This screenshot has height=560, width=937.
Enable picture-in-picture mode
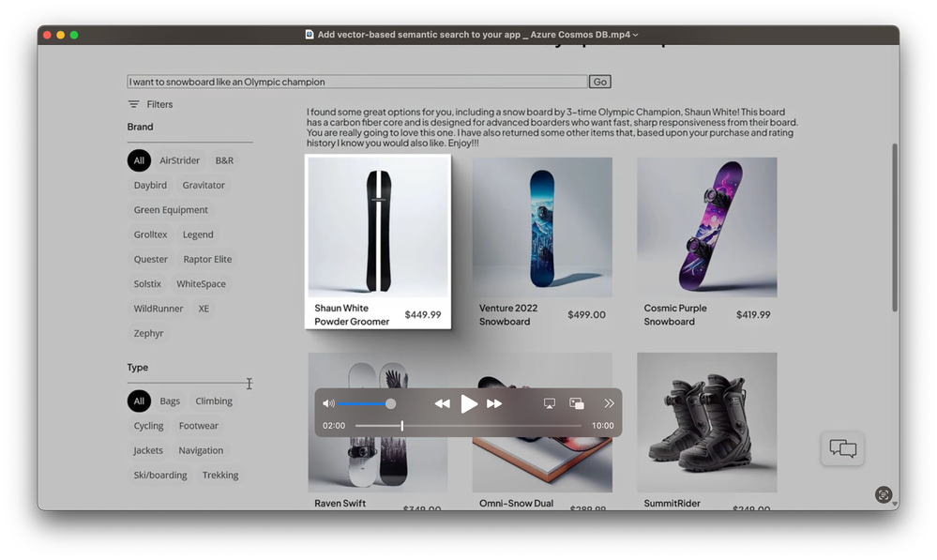[x=577, y=403]
